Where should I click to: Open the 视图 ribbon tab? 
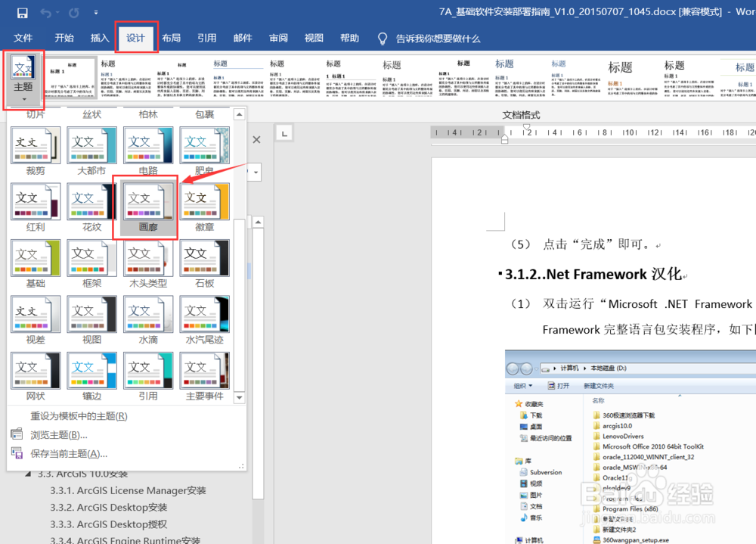(314, 38)
